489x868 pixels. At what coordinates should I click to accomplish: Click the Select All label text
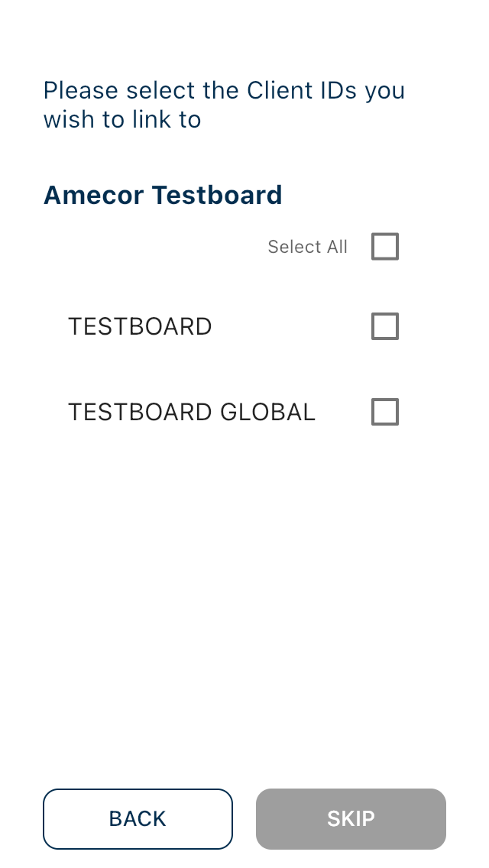point(307,247)
